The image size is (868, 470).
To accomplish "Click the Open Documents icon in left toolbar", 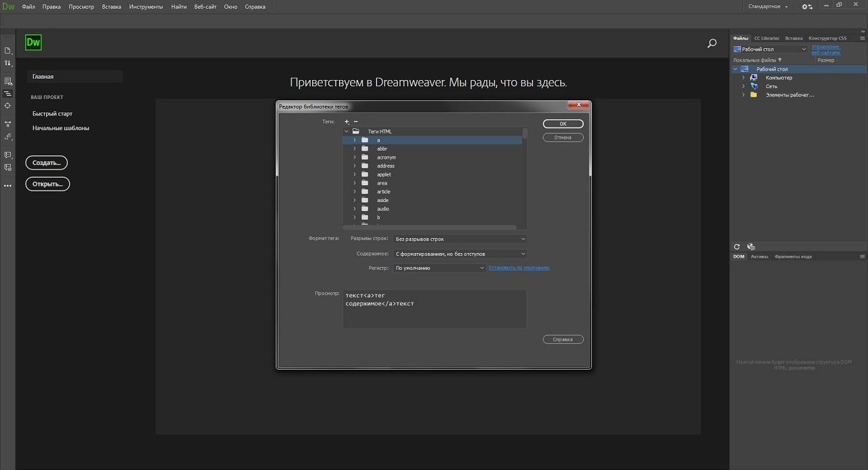I will click(8, 51).
